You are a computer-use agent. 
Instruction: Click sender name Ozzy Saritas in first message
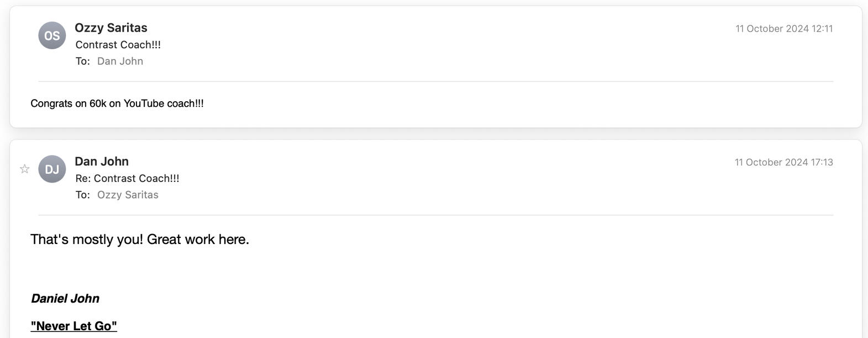click(x=111, y=28)
